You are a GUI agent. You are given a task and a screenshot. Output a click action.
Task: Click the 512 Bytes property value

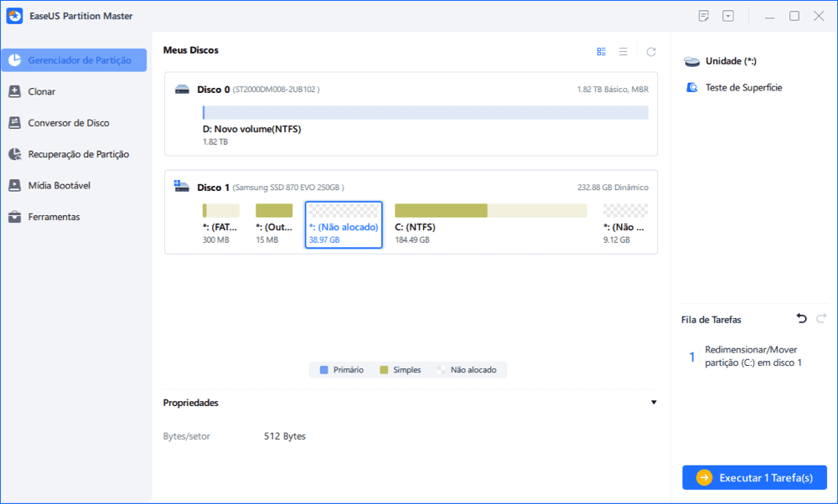coord(285,436)
